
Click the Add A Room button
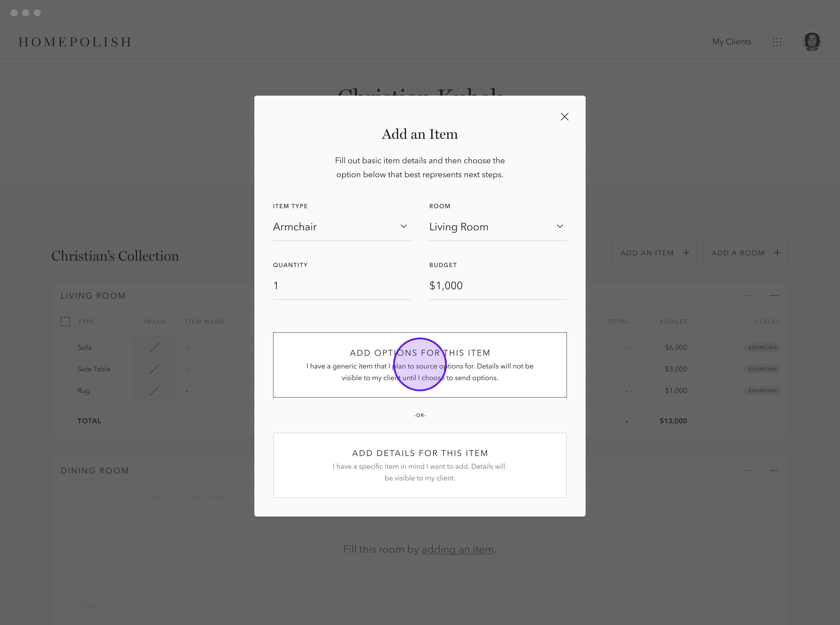tap(745, 253)
